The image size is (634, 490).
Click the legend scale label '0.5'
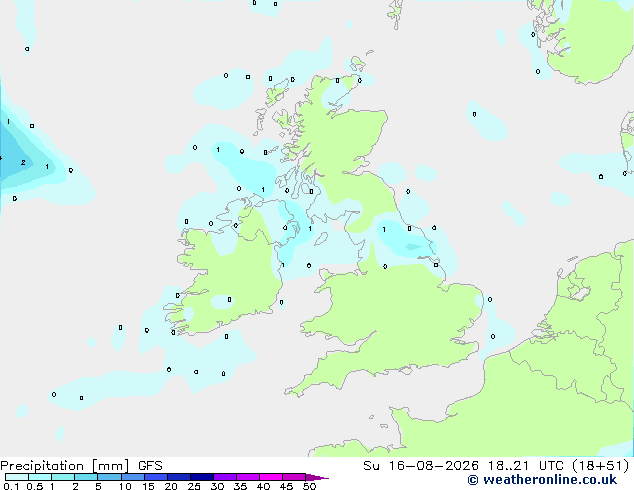[x=35, y=486]
